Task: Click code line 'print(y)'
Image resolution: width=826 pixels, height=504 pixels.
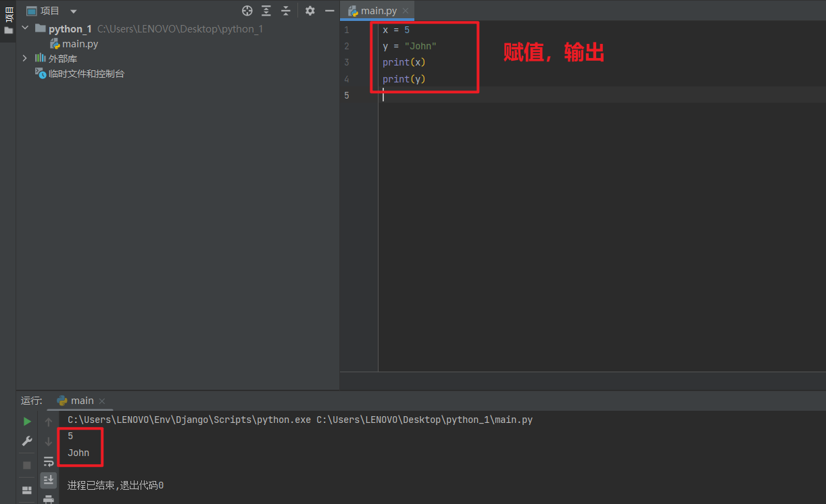Action: (x=404, y=79)
